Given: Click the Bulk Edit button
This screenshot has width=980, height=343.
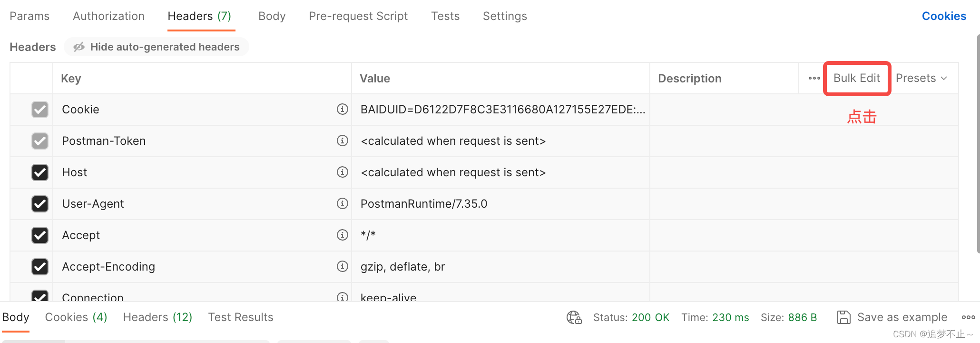Looking at the screenshot, I should (857, 78).
